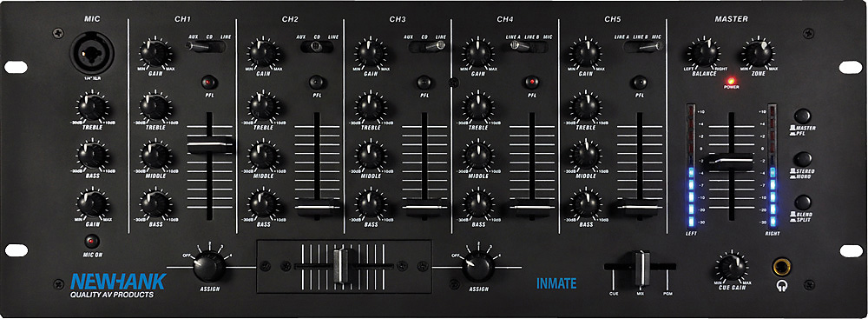Click the CH1 GAIN knob
The height and width of the screenshot is (319, 868).
155,53
